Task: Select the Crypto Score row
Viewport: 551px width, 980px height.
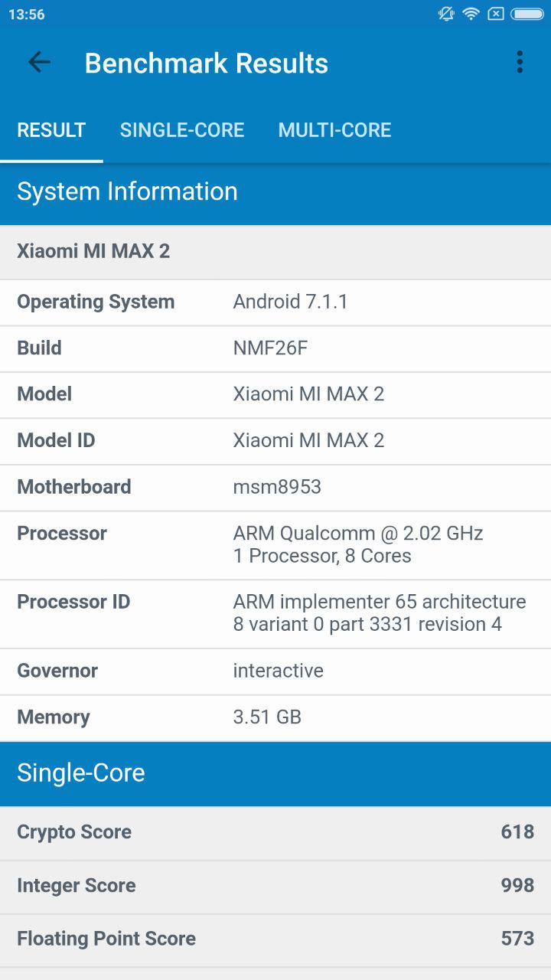Action: click(x=275, y=832)
